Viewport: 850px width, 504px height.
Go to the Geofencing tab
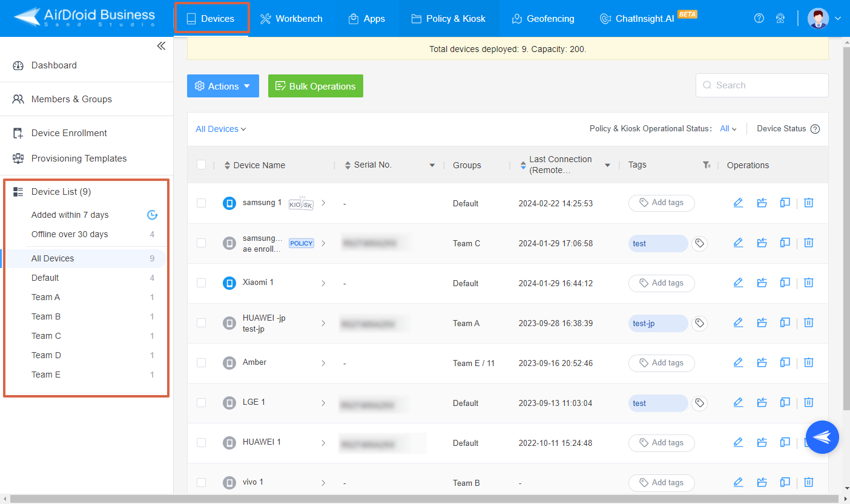click(x=543, y=19)
